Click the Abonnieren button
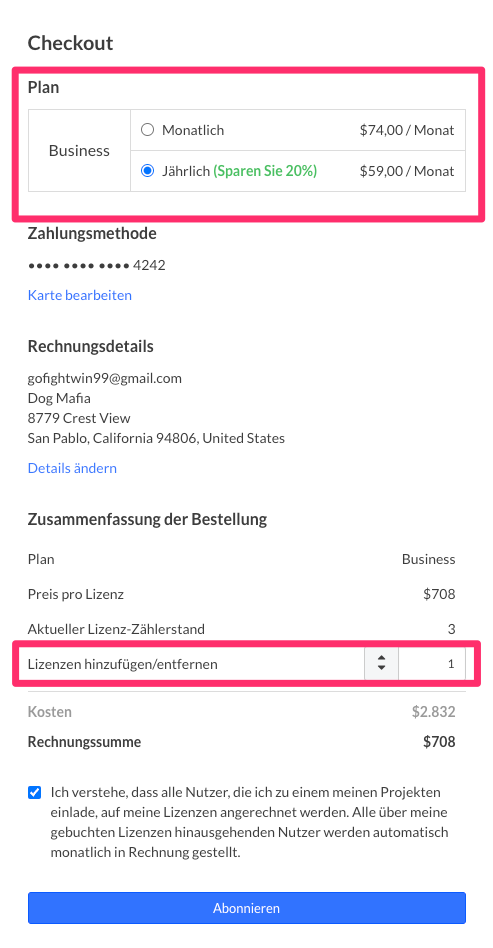 (247, 908)
